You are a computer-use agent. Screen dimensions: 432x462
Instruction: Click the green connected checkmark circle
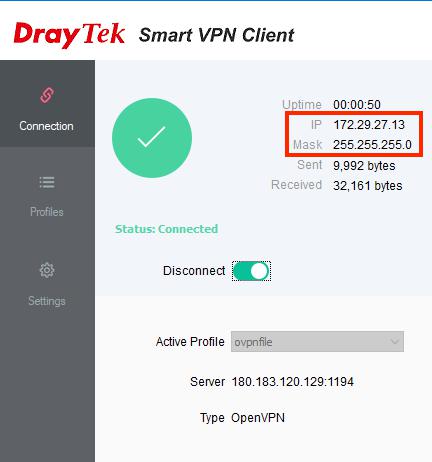(x=152, y=138)
